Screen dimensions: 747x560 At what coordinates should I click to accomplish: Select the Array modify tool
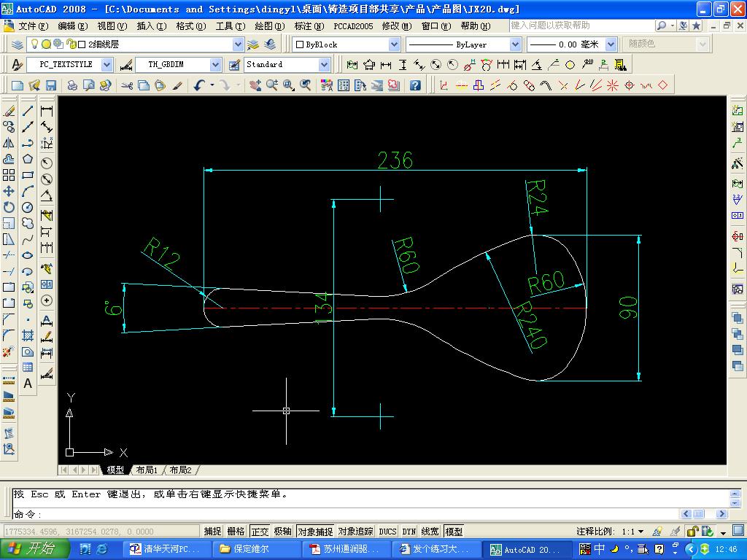coord(9,175)
